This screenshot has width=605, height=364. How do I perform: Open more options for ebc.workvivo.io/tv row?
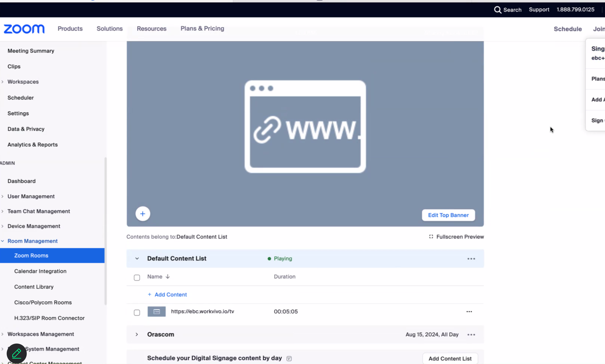[469, 312]
